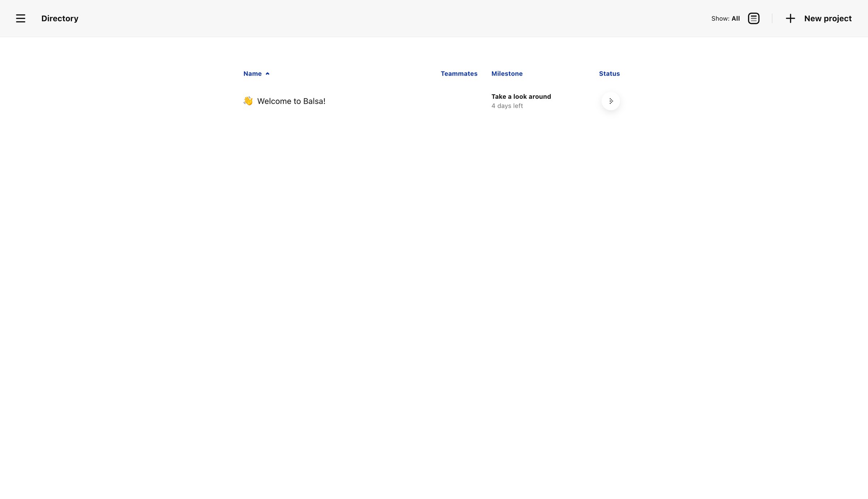Click the status icon for Welcome to Balsa!

(x=610, y=101)
